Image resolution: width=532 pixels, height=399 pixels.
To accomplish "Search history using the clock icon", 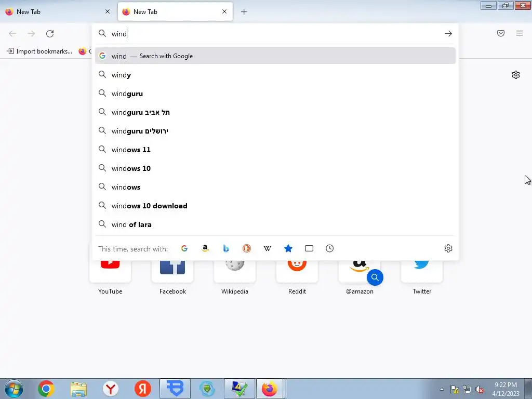I will pyautogui.click(x=330, y=248).
